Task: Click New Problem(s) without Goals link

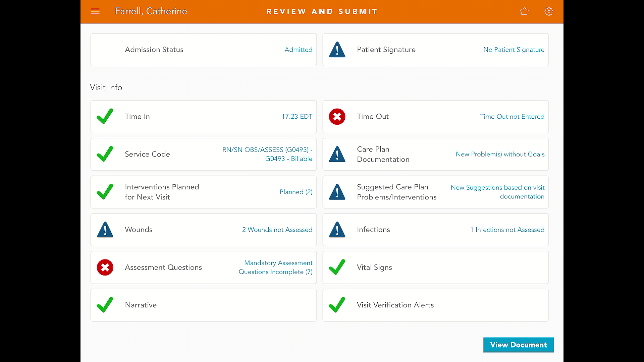Action: pyautogui.click(x=500, y=155)
